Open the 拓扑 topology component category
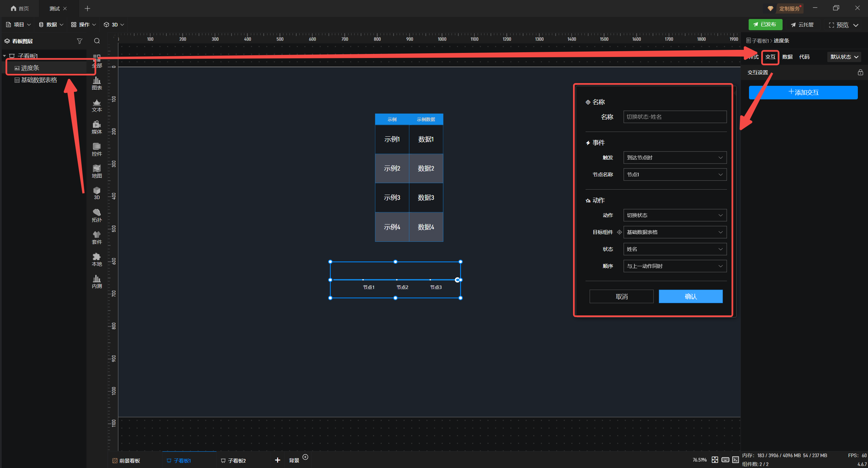This screenshot has height=468, width=868. [x=97, y=215]
